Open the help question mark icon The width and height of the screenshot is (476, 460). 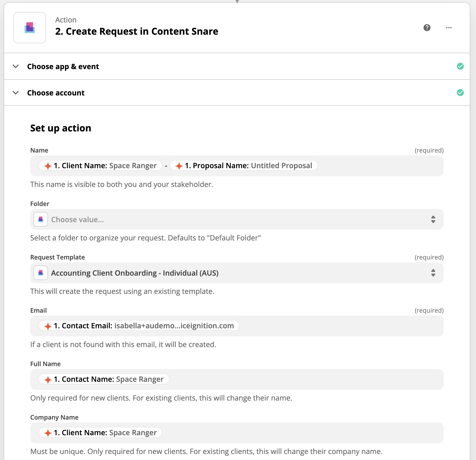[x=427, y=28]
